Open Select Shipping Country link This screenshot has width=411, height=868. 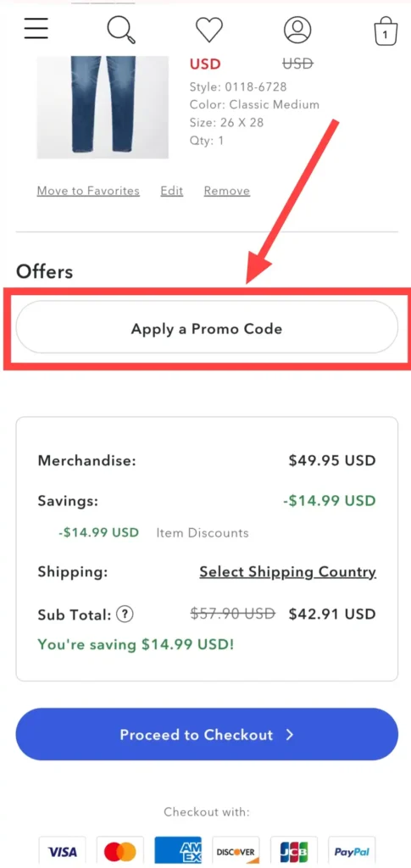[x=287, y=572]
